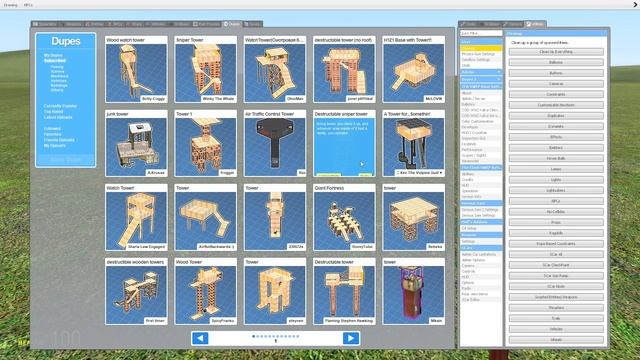Expand the Admin category header
This screenshot has height=360, width=640.
point(481,72)
